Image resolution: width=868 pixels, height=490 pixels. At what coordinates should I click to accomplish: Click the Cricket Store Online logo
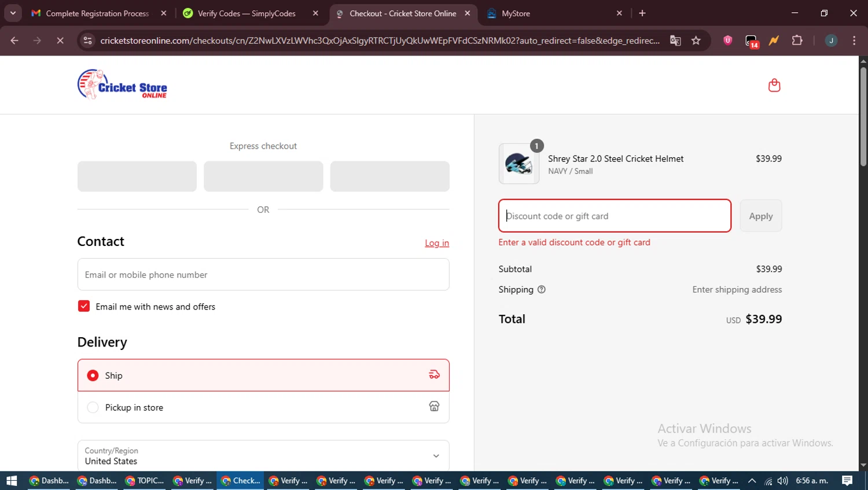pyautogui.click(x=122, y=84)
